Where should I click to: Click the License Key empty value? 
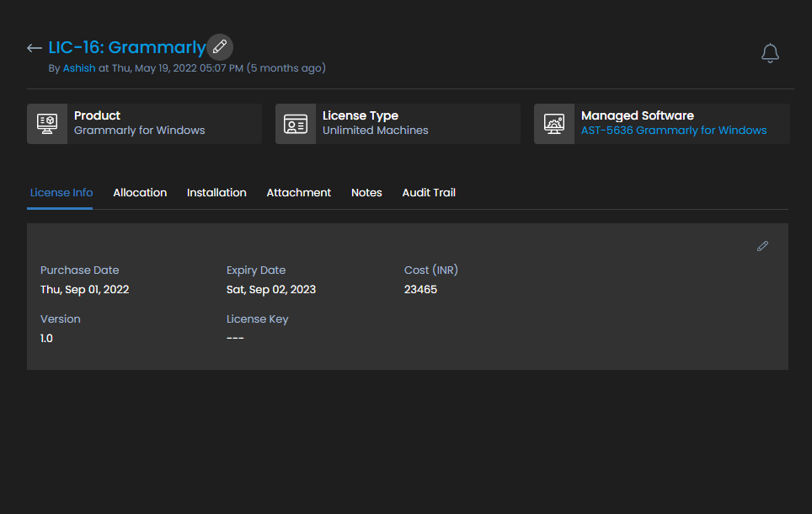pos(235,338)
